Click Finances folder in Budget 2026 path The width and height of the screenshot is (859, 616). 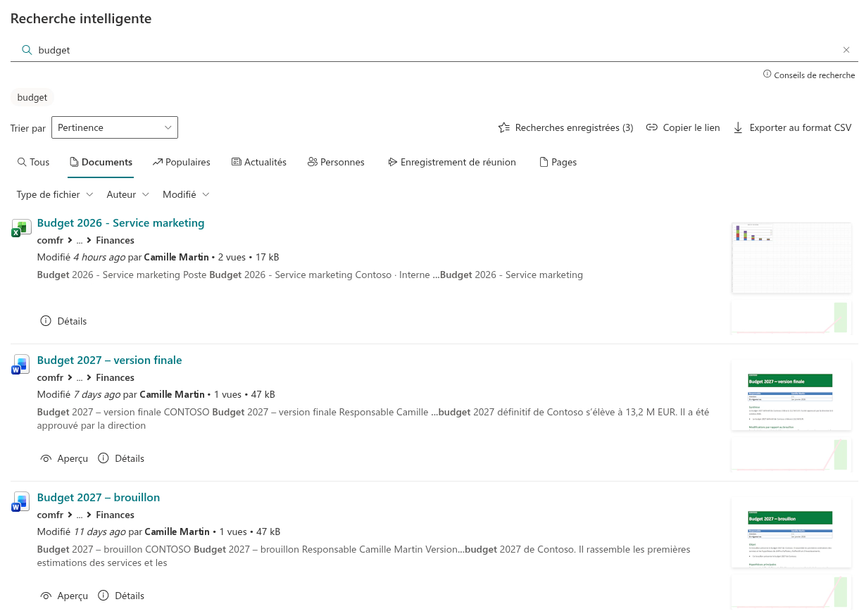coord(115,241)
